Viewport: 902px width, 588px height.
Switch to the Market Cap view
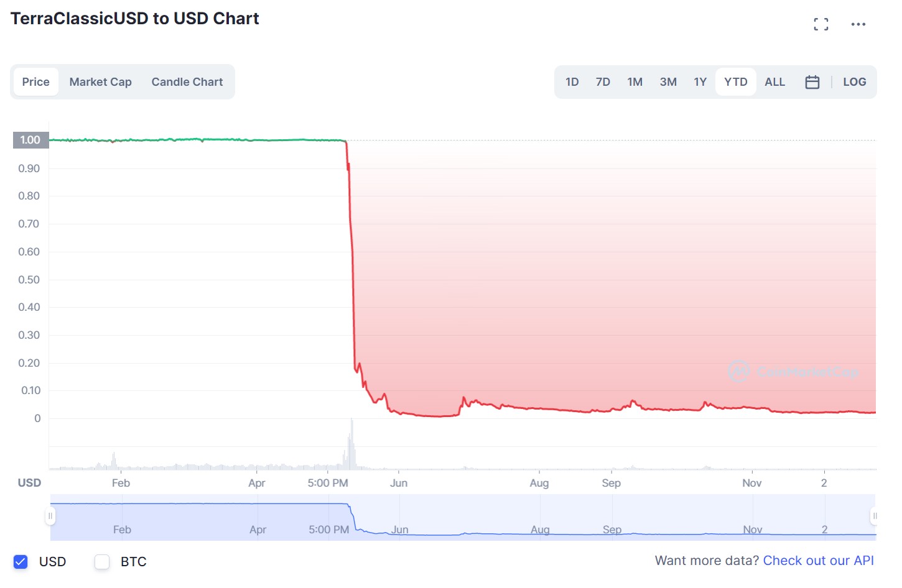tap(100, 81)
